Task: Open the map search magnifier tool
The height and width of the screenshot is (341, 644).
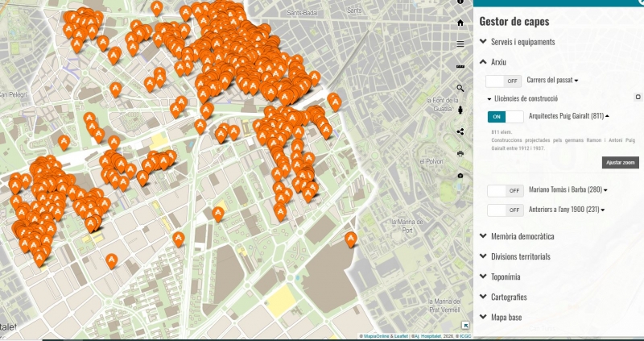Action: tap(460, 88)
